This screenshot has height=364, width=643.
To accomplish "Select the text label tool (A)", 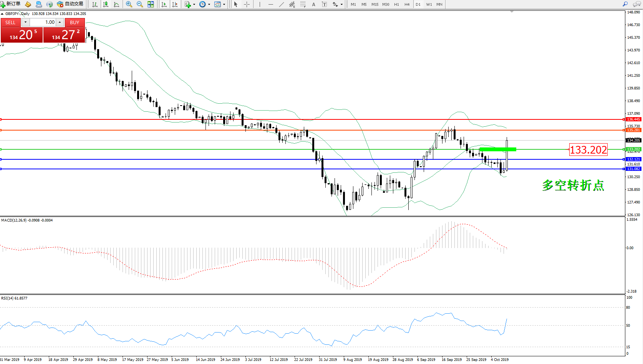I will pos(313,4).
